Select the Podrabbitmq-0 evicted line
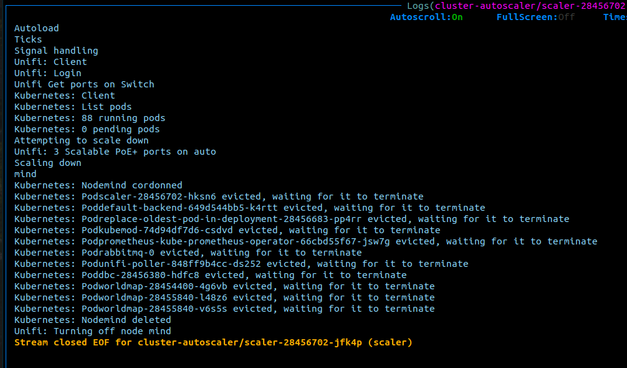This screenshot has height=368, width=627. (188, 252)
